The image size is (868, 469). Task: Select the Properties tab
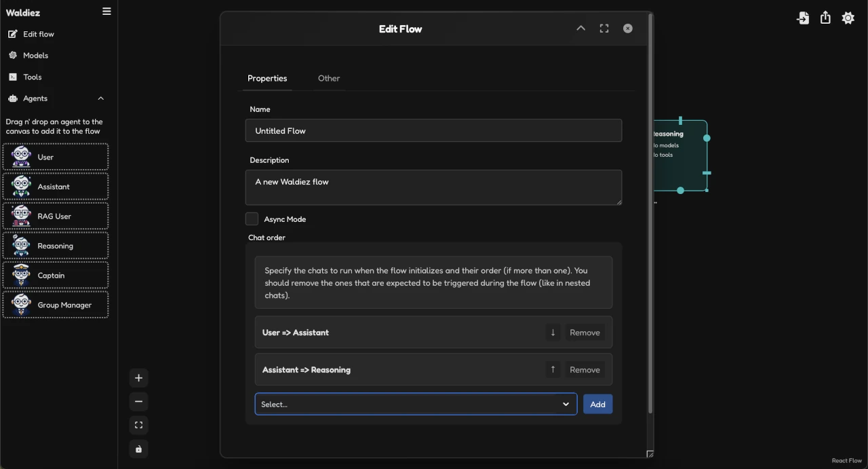pos(267,78)
